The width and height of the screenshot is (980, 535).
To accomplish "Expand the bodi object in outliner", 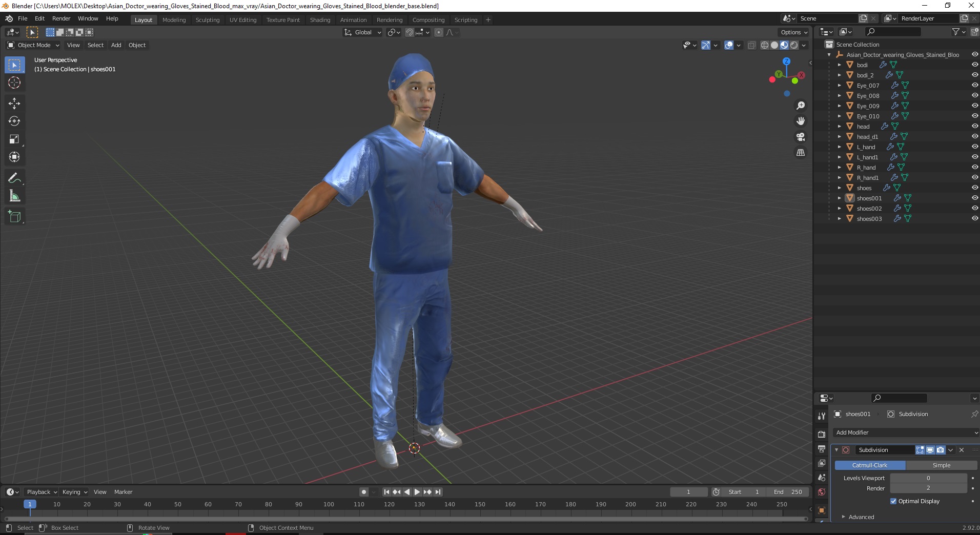I will (x=839, y=65).
